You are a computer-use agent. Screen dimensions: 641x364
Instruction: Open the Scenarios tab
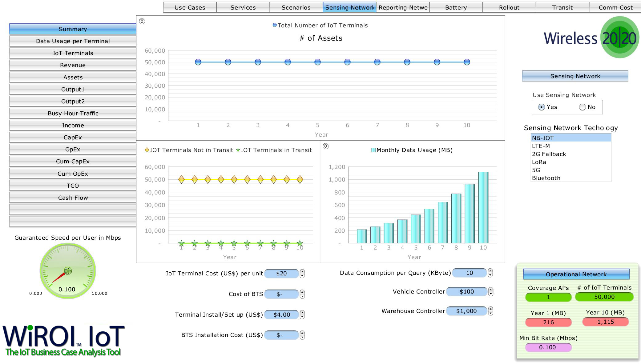(x=296, y=7)
